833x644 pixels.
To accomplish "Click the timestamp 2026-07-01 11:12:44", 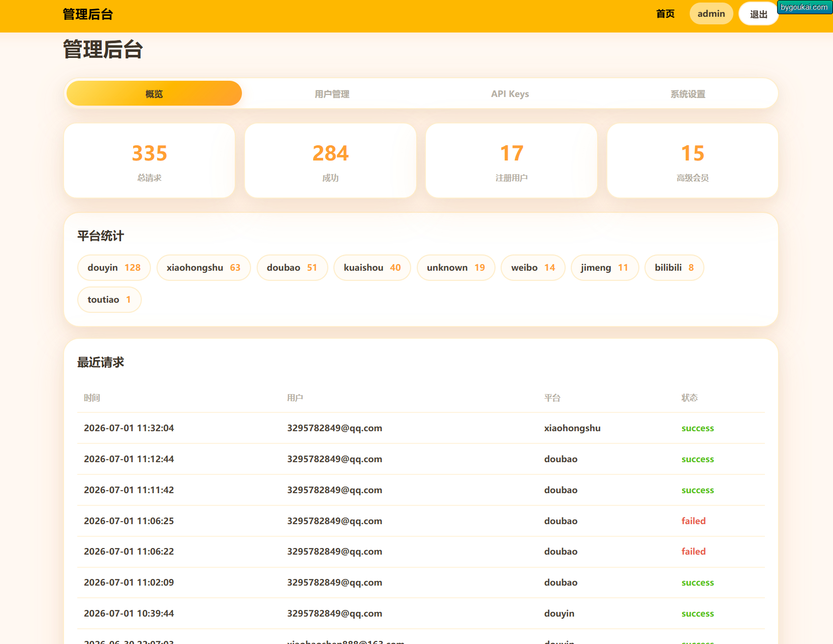I will pyautogui.click(x=129, y=459).
